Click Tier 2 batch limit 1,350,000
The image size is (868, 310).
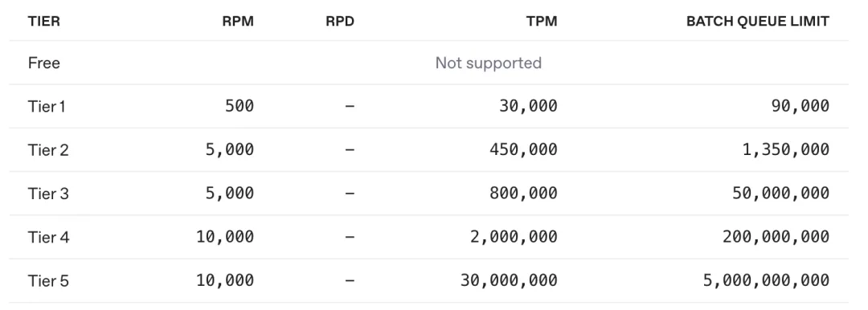click(786, 149)
